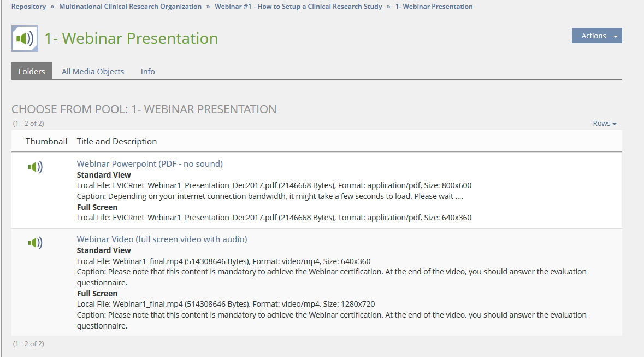This screenshot has width=644, height=357.
Task: Click the bottom (1 - 2 of 2) count
Action: click(28, 344)
